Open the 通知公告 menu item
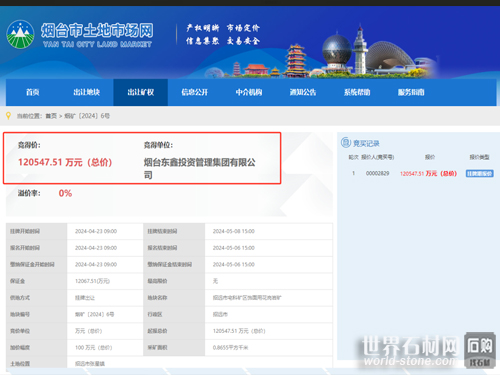This screenshot has width=500, height=375. pyautogui.click(x=303, y=92)
